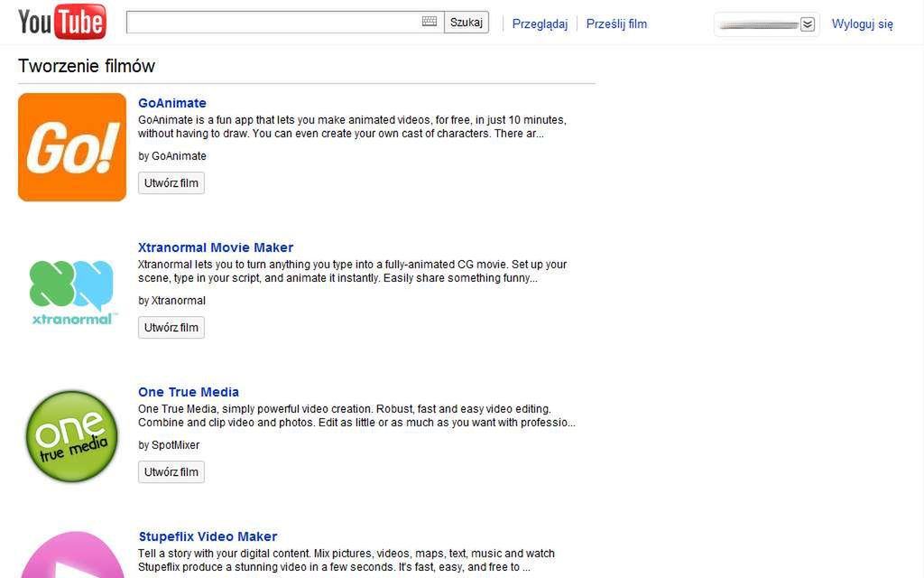Open the Prześlij film link
The width and height of the screenshot is (924, 578).
pyautogui.click(x=616, y=23)
